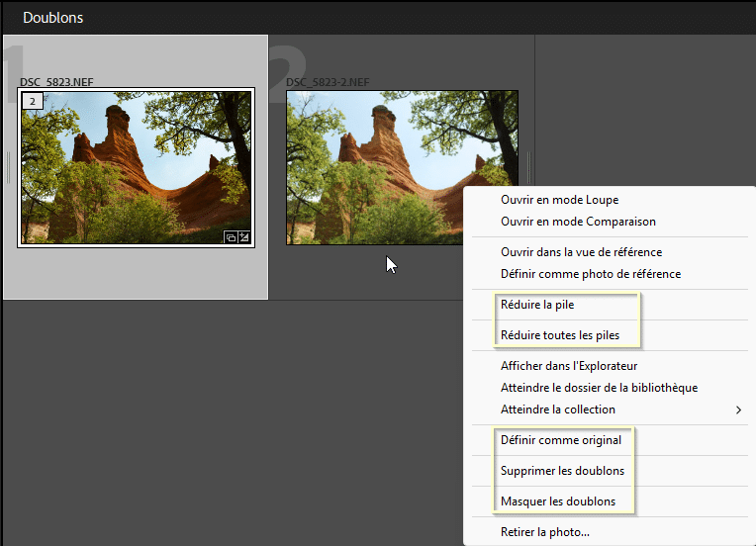Click the DSC_5823.NEF file name label
Screen dimensions: 756x546
56,82
